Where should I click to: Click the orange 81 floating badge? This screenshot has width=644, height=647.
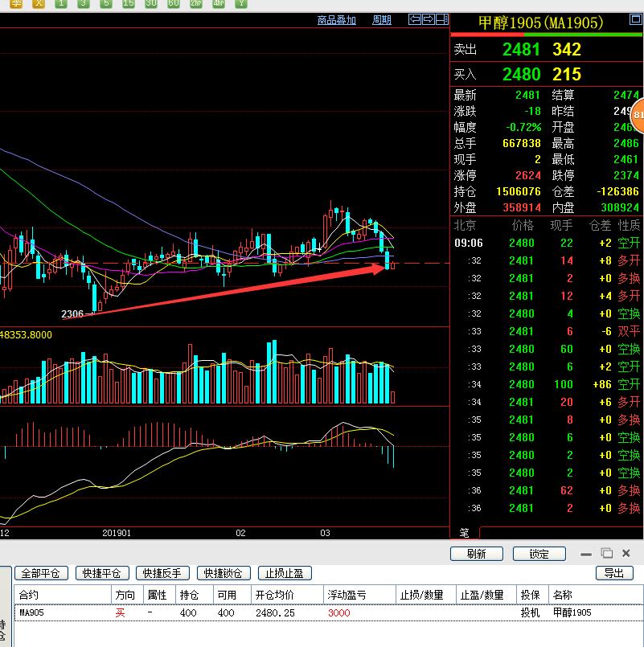(638, 116)
